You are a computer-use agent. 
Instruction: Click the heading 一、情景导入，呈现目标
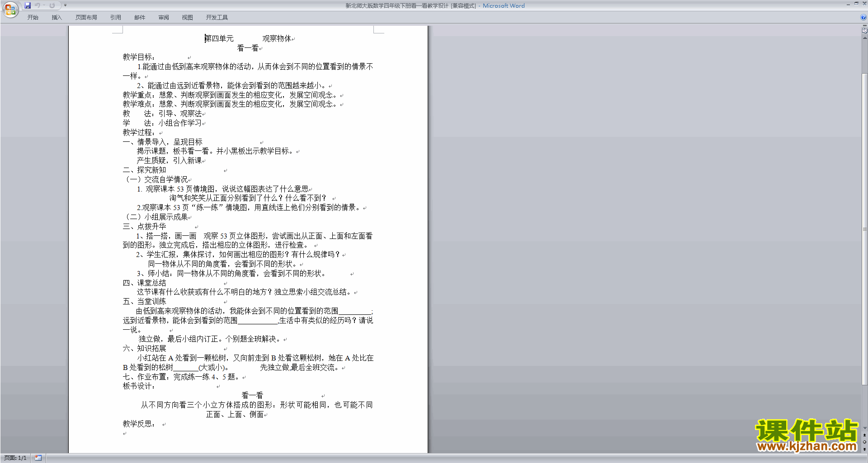(163, 142)
